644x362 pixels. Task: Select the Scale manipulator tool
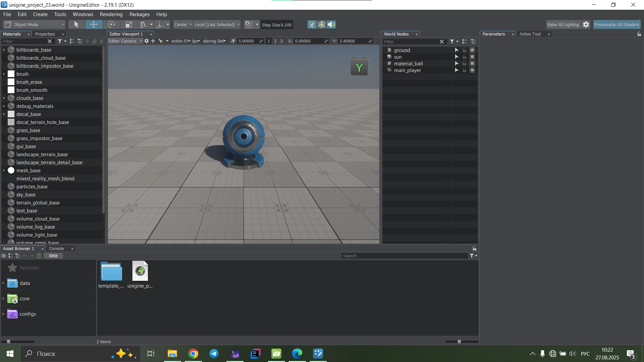point(128,24)
